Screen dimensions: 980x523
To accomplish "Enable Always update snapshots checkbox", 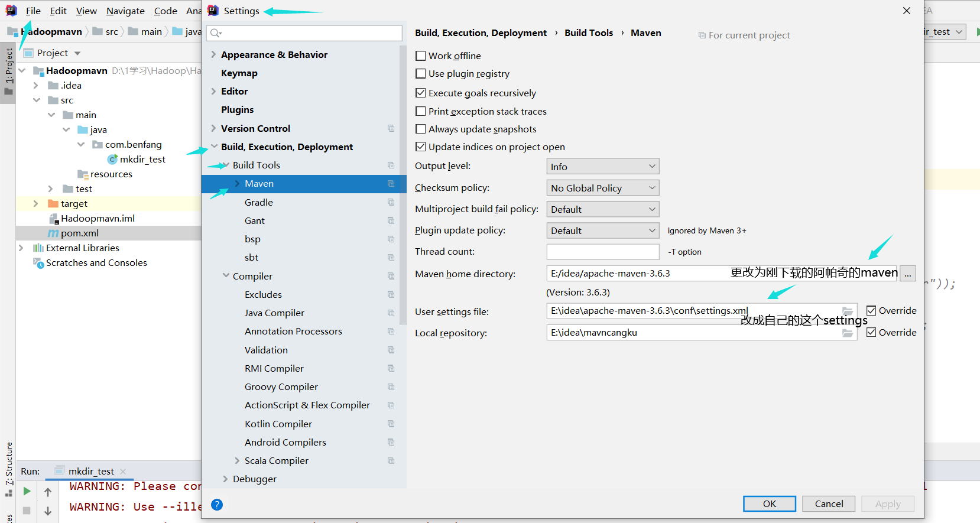I will tap(421, 129).
